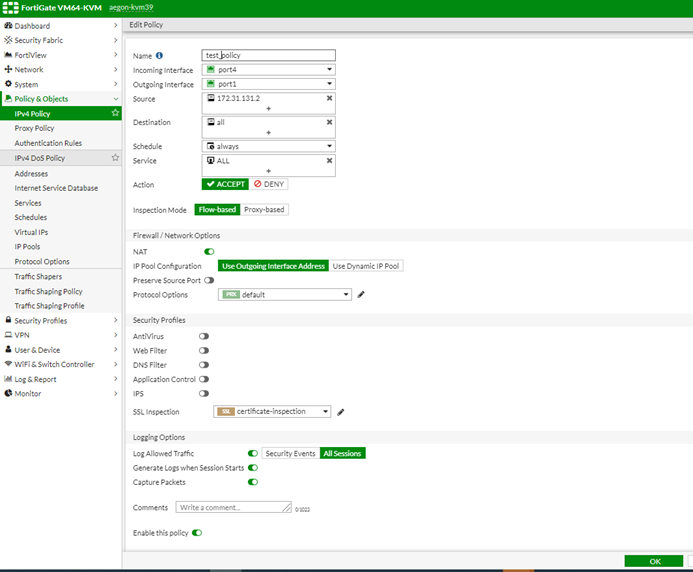Click the Name info icon

[x=160, y=56]
